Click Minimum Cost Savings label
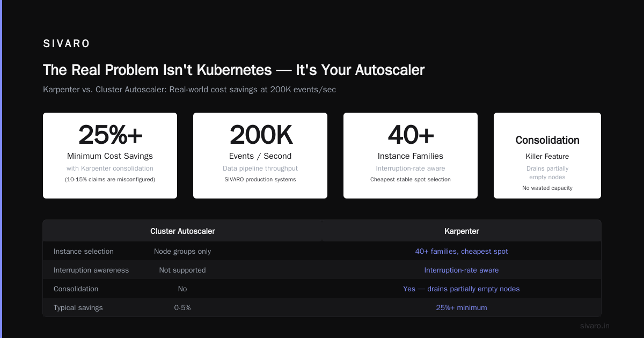The height and width of the screenshot is (338, 644). point(110,156)
